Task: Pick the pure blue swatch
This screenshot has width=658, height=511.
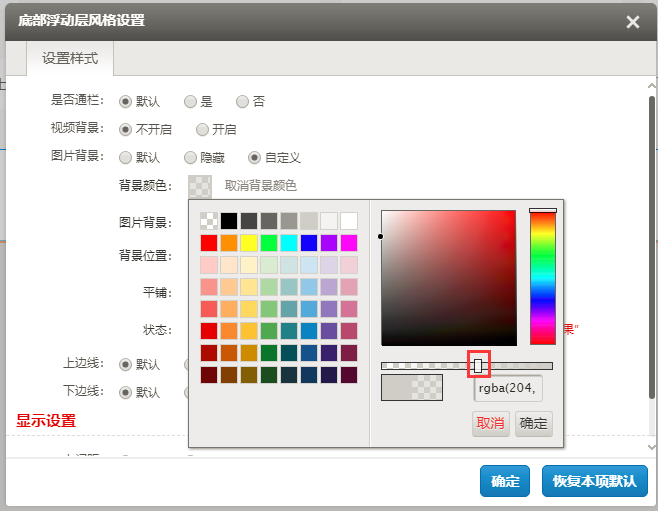Action: [309, 243]
